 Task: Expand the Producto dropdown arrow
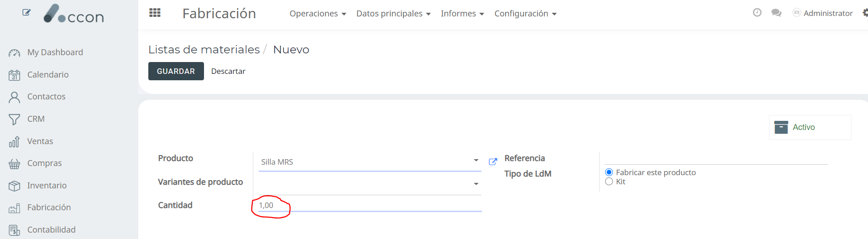click(476, 161)
